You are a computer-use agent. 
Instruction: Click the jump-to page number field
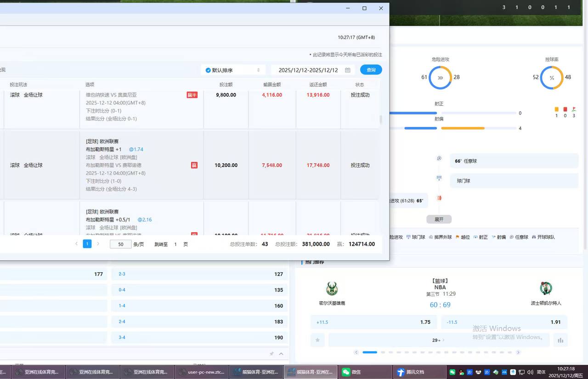click(x=175, y=244)
